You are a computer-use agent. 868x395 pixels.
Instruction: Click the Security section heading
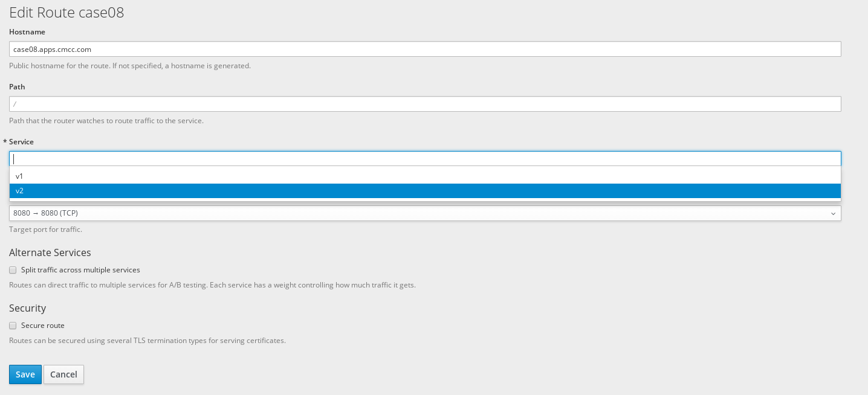[x=28, y=308]
